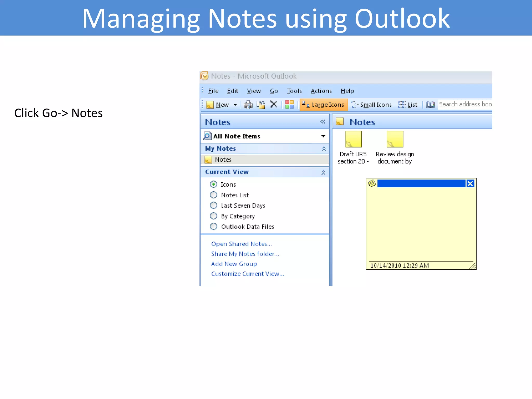
Task: Collapse the Current View group
Action: (323, 172)
